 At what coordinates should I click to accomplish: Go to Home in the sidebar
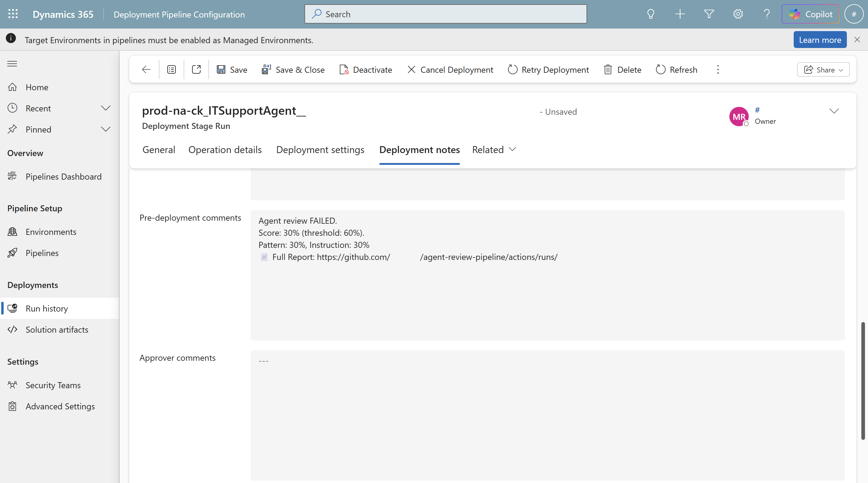(59, 87)
